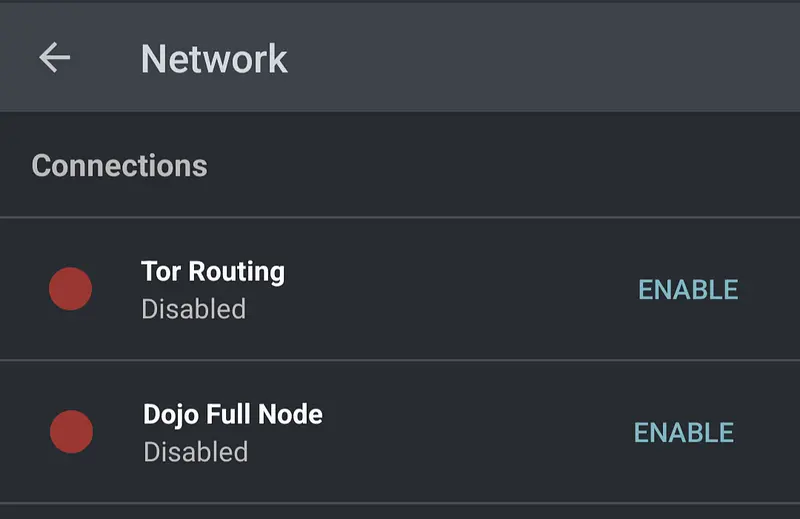This screenshot has height=519, width=800.
Task: Click the empty space in the Dojo Full Node row
Action: coord(470,433)
